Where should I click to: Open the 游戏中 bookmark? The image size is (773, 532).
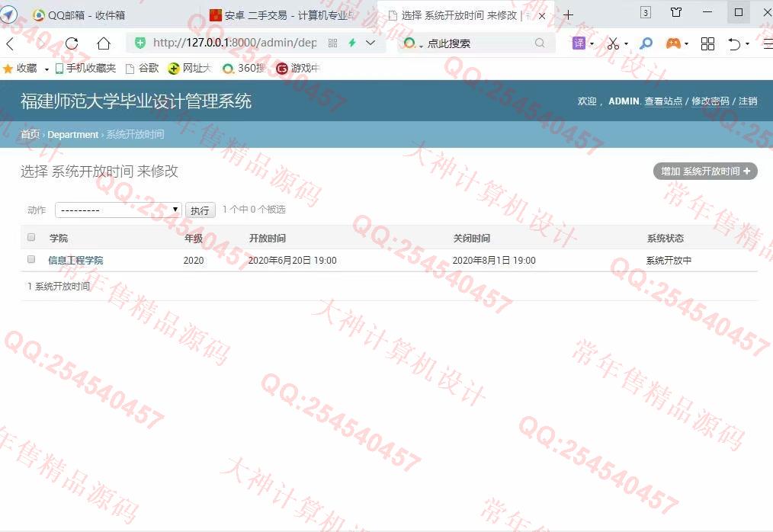pyautogui.click(x=298, y=69)
